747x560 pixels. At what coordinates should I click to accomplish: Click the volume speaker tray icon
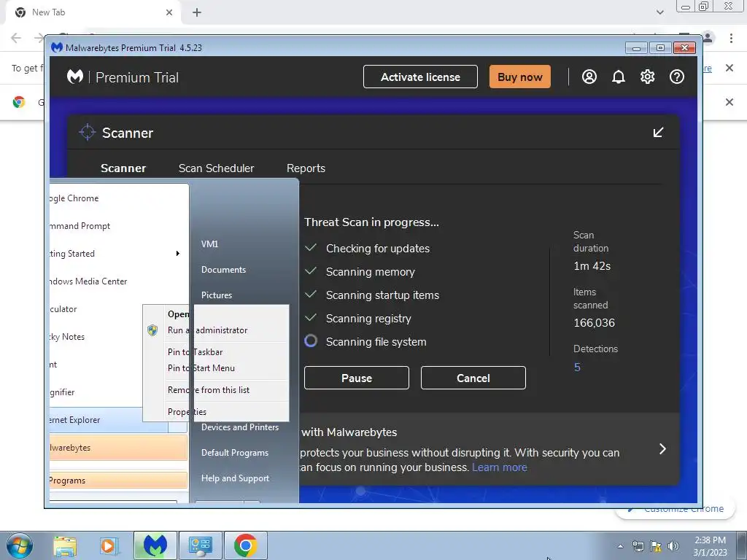point(673,546)
